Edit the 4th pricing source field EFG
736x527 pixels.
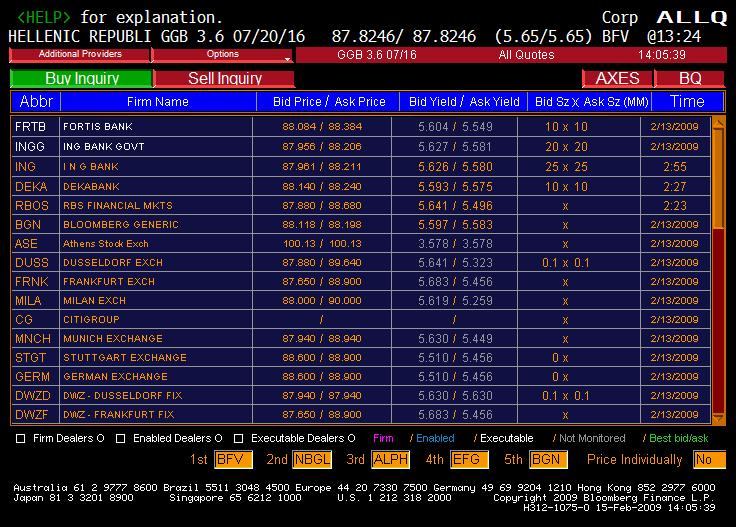[x=469, y=459]
